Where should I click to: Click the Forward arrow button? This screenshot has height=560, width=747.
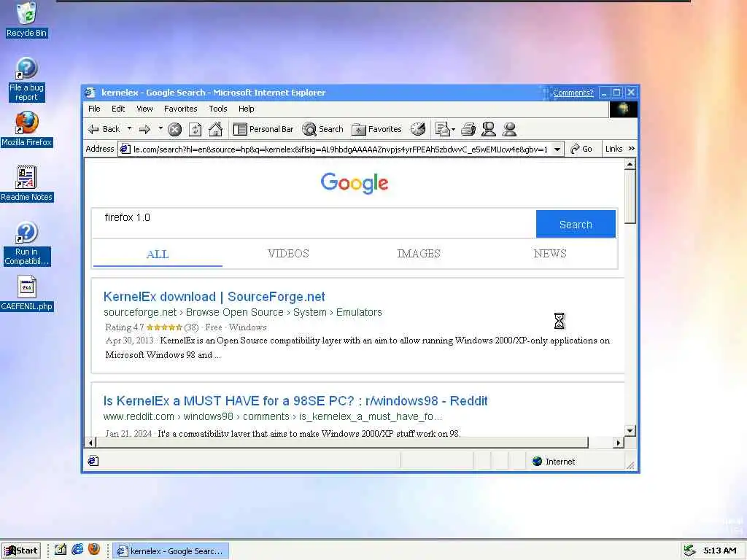tap(145, 129)
